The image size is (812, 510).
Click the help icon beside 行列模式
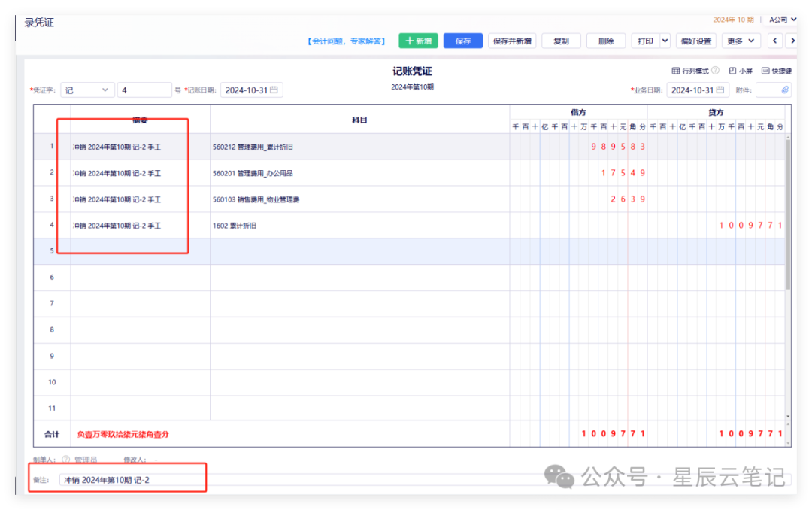715,71
